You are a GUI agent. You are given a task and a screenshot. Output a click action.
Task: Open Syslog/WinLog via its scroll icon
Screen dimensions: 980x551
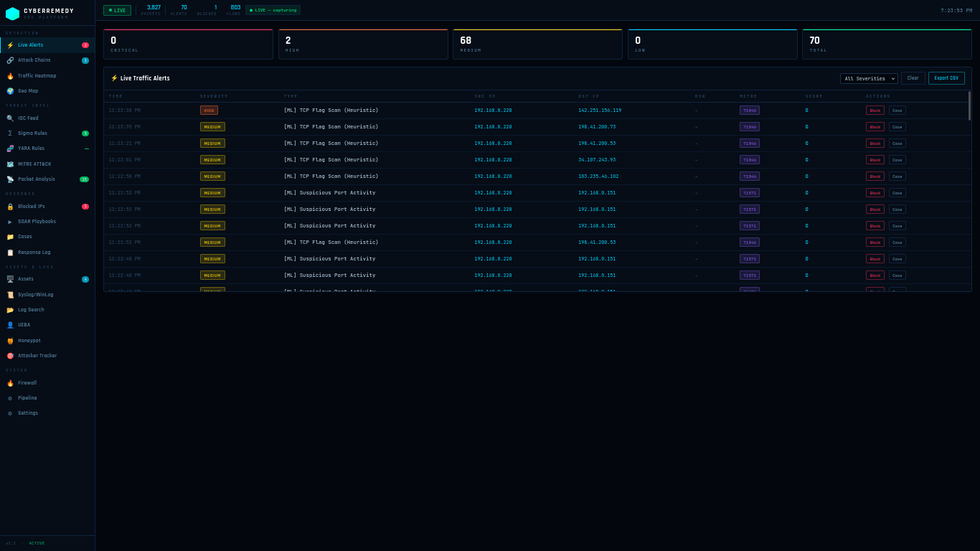[x=10, y=295]
